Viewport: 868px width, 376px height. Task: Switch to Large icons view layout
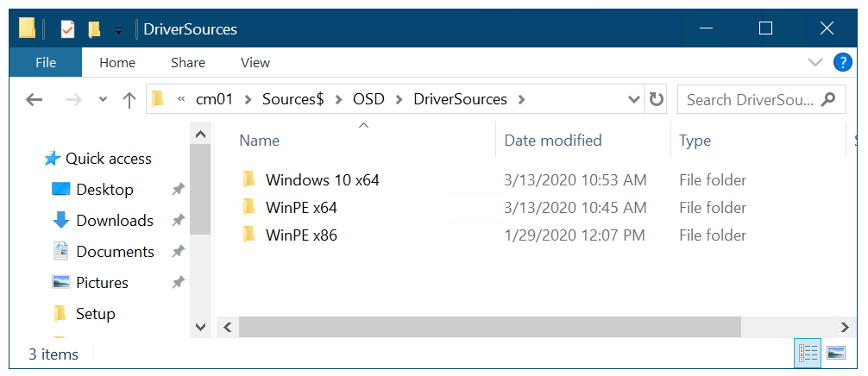tap(835, 353)
